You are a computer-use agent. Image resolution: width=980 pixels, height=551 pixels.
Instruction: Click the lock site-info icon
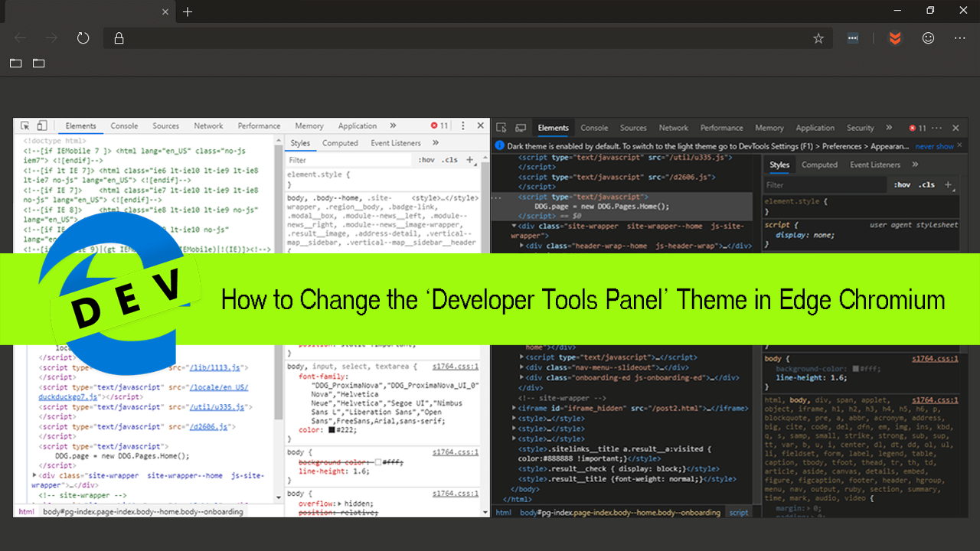119,38
